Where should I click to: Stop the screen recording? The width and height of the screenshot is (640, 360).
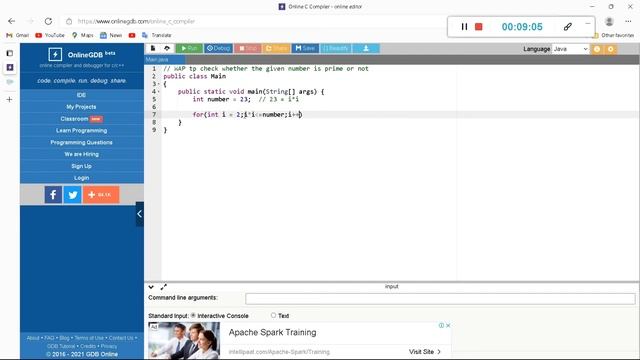(x=479, y=27)
